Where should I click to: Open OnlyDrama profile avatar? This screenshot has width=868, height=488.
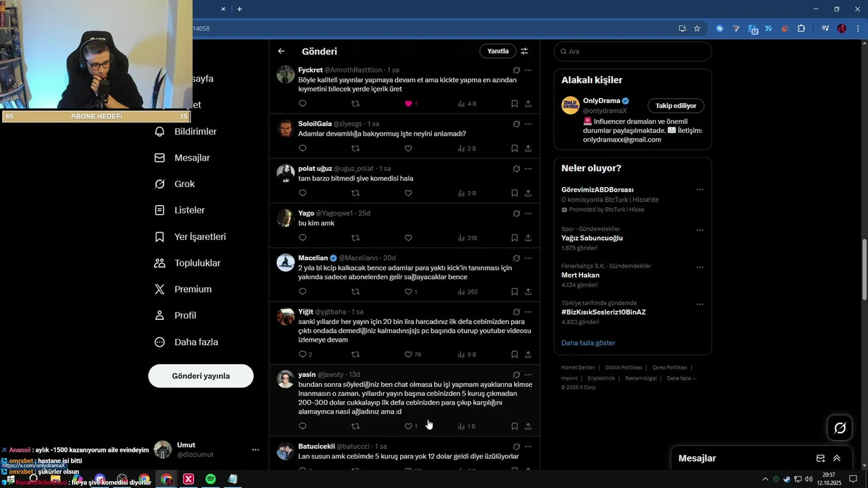[x=570, y=106]
